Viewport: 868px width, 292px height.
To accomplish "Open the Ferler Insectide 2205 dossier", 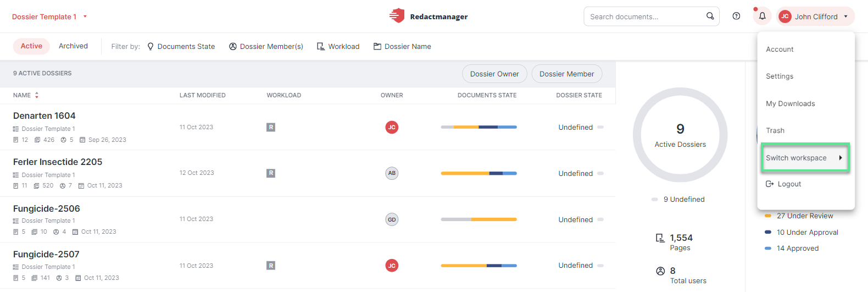I will [x=58, y=162].
